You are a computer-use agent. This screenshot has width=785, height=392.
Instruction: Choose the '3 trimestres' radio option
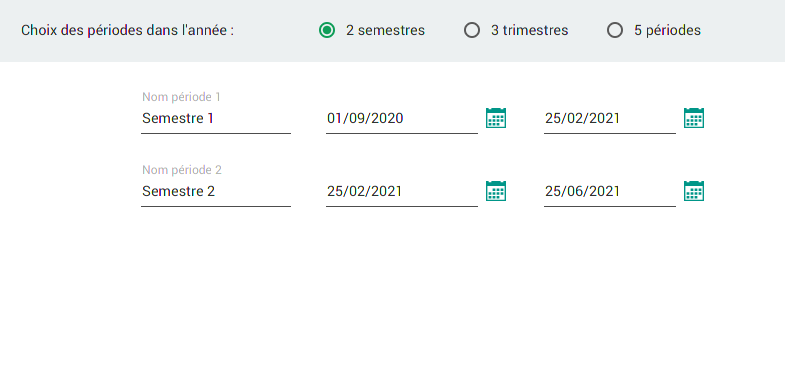click(472, 31)
